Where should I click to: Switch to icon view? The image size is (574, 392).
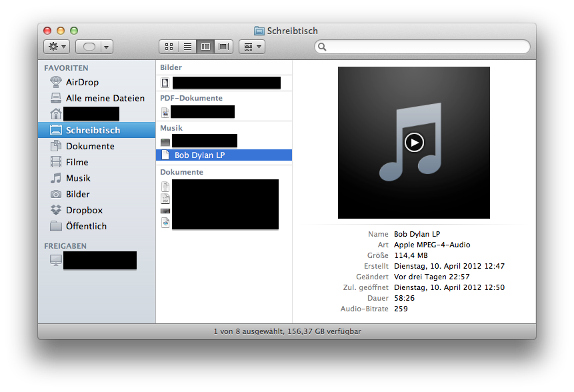pyautogui.click(x=169, y=47)
